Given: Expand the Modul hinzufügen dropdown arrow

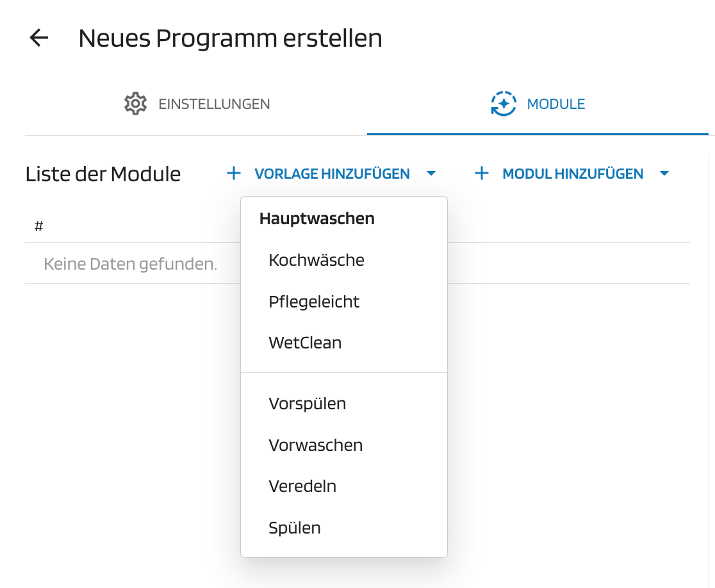Looking at the screenshot, I should coord(664,174).
